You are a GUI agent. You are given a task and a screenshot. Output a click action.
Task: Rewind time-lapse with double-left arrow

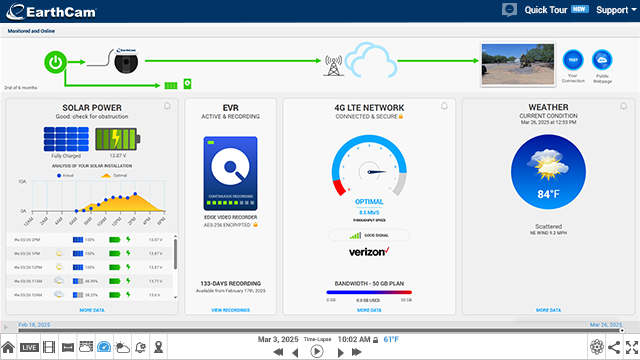click(x=278, y=352)
